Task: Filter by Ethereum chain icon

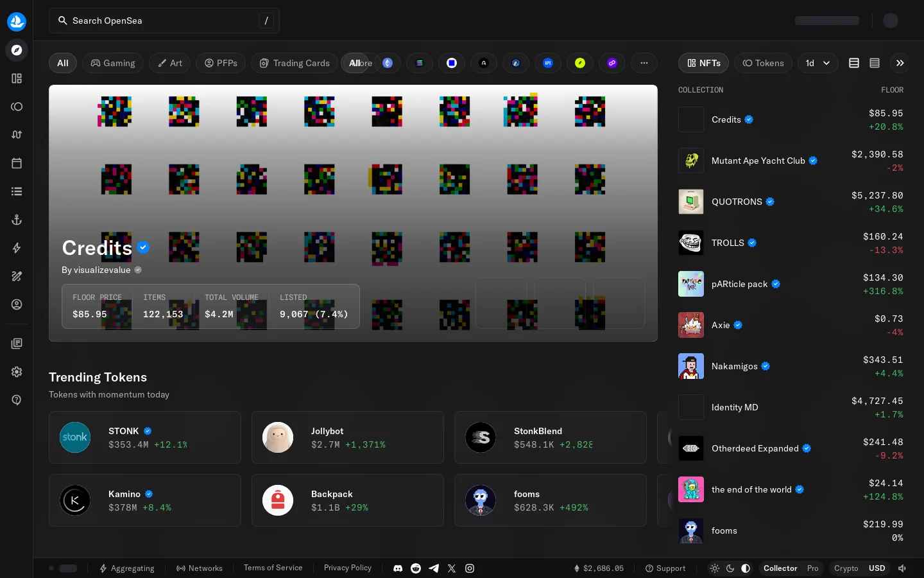Action: [388, 63]
